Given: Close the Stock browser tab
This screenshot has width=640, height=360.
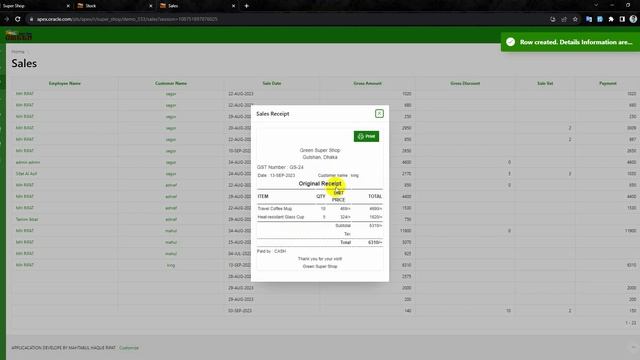Looking at the screenshot, I should [x=151, y=6].
